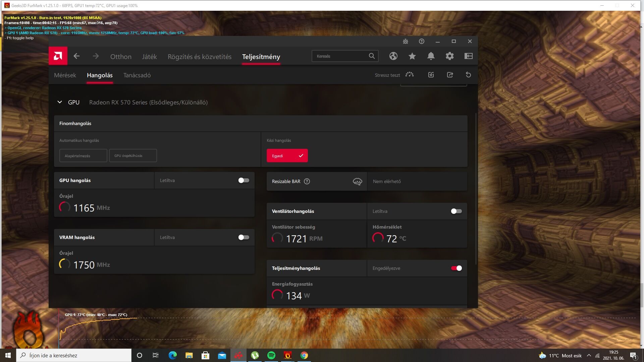
Task: Open Google Chrome from taskbar
Action: point(304,355)
